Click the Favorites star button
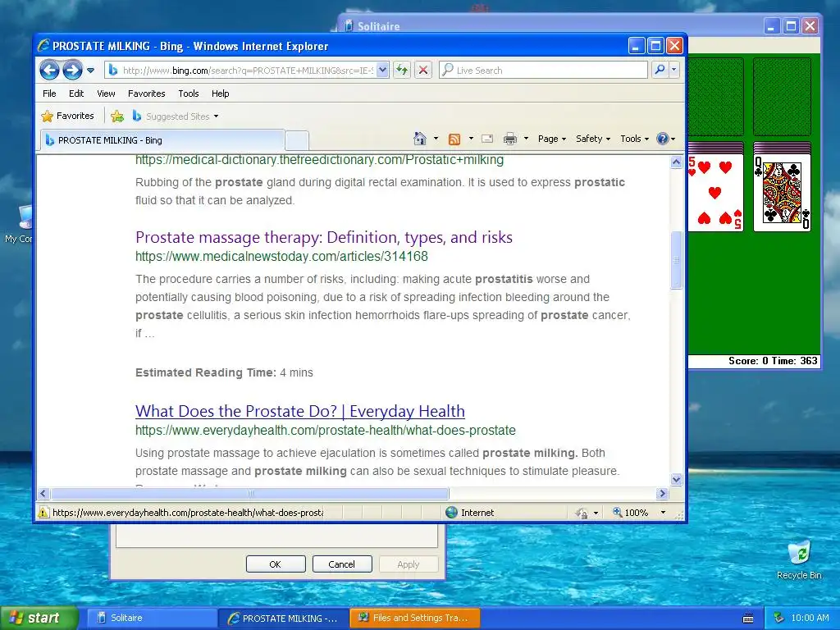 67,116
